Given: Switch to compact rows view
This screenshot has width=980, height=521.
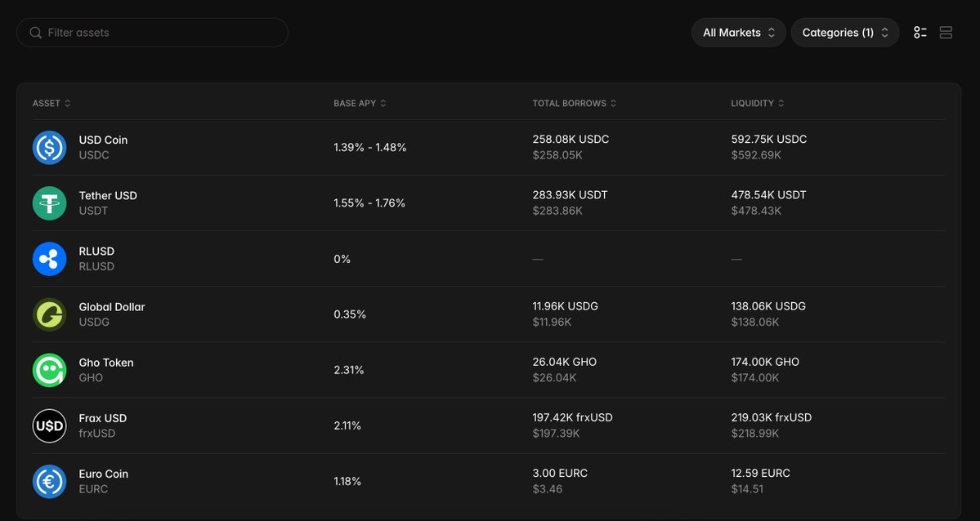Looking at the screenshot, I should tap(946, 33).
